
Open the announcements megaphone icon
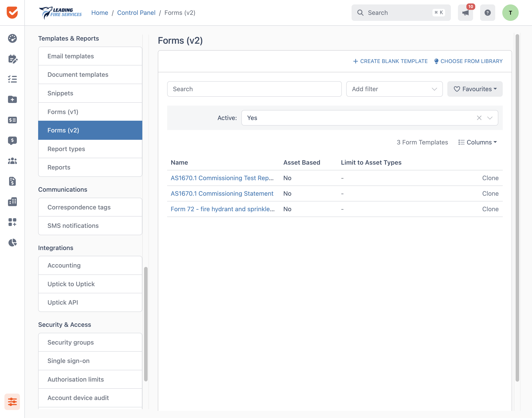pos(465,12)
